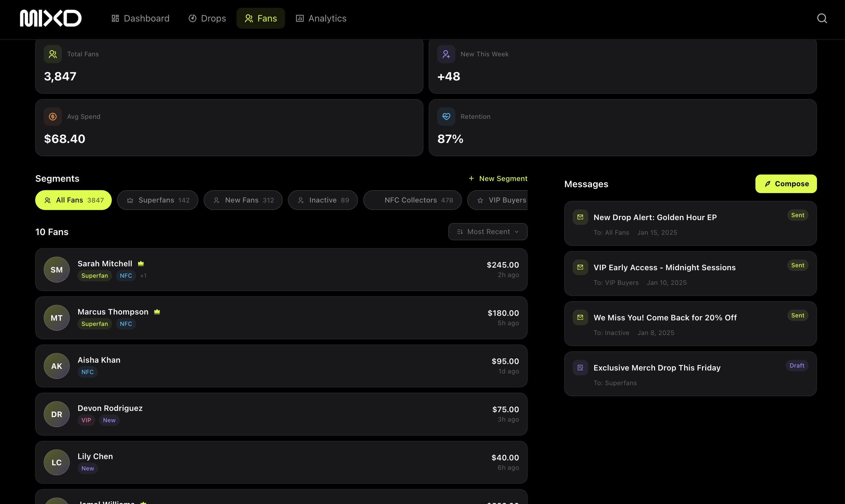This screenshot has width=845, height=504.
Task: Click the Avg Spend dollar icon
Action: 53,117
